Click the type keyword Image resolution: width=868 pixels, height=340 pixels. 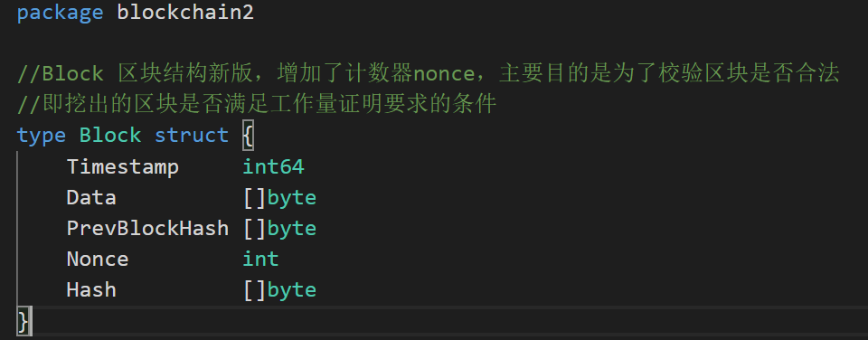(x=41, y=136)
